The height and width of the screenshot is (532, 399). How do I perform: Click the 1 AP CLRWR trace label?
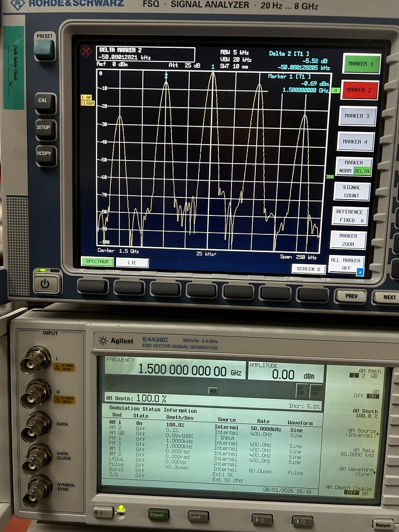[x=87, y=100]
